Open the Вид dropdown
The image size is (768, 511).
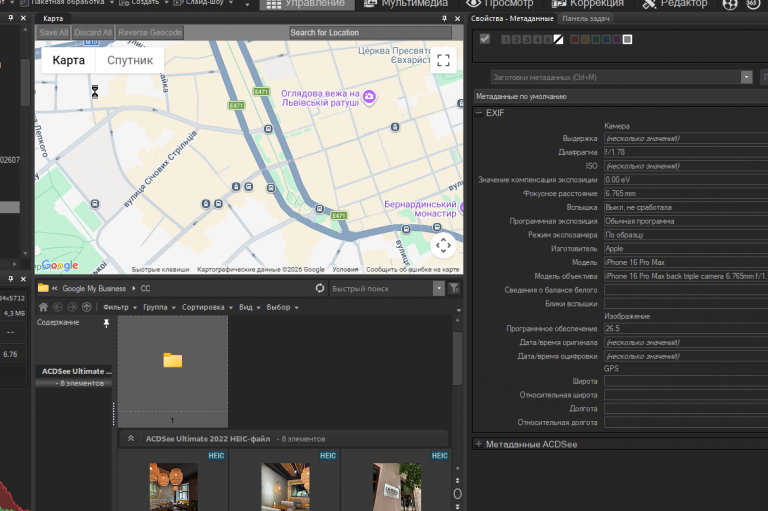pos(250,307)
